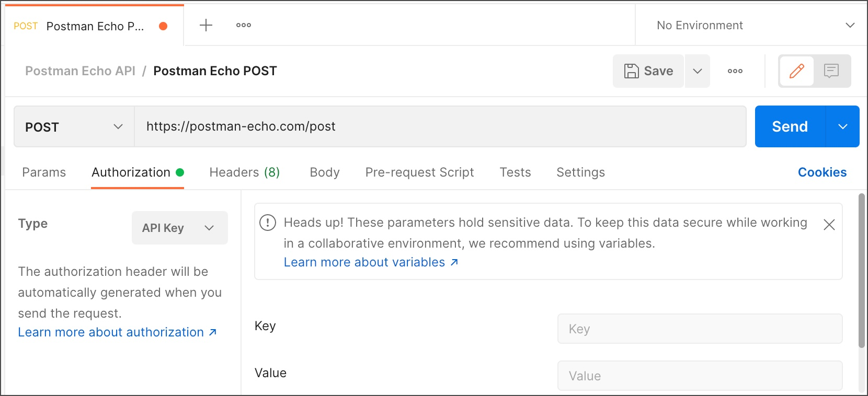Open Learn more about variables link

pyautogui.click(x=371, y=262)
